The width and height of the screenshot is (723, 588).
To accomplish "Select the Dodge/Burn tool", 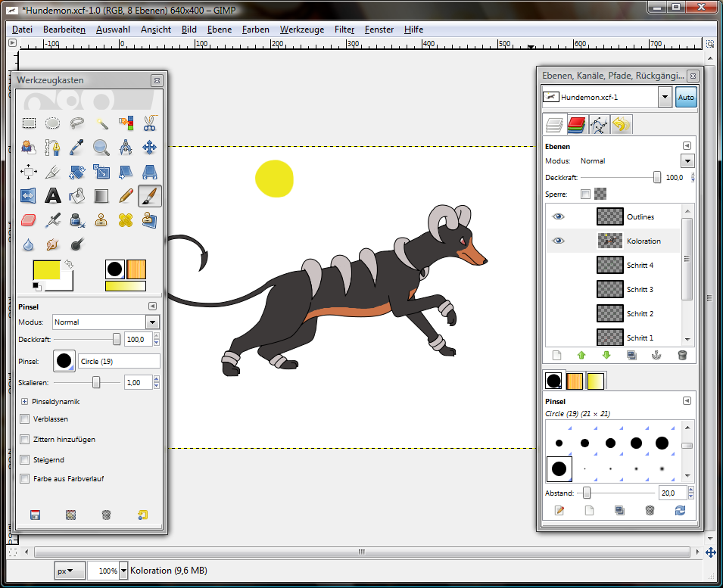I will point(77,244).
